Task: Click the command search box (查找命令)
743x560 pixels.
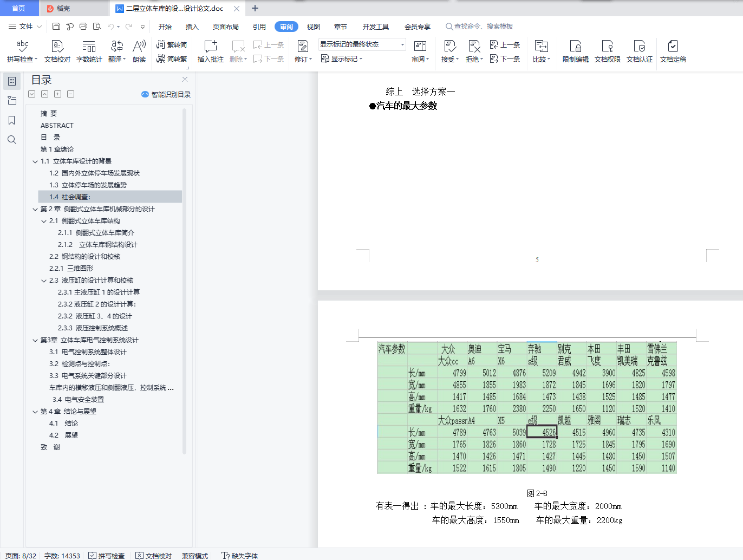Action: click(480, 27)
